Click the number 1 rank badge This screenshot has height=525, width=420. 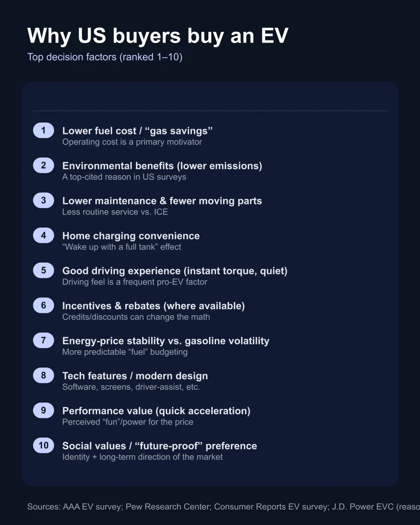[x=43, y=131]
